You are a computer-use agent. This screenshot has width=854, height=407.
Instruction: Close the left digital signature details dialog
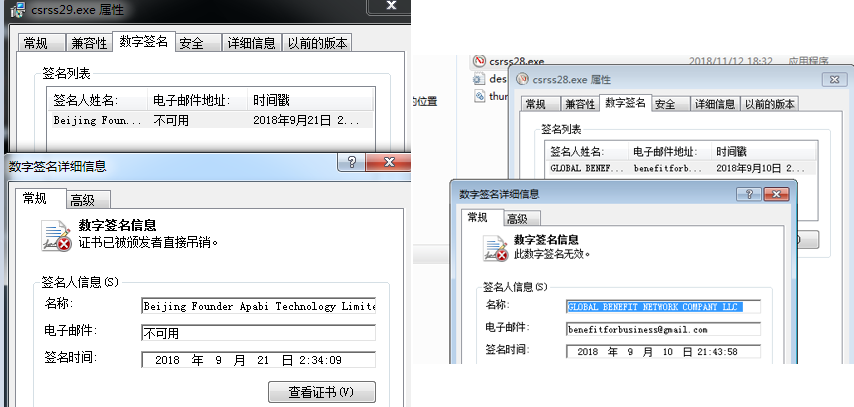390,163
